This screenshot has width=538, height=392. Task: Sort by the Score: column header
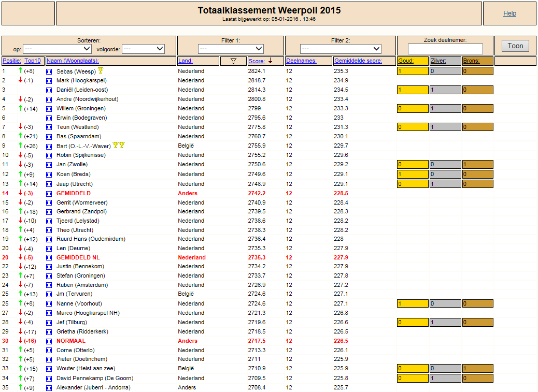tap(257, 61)
